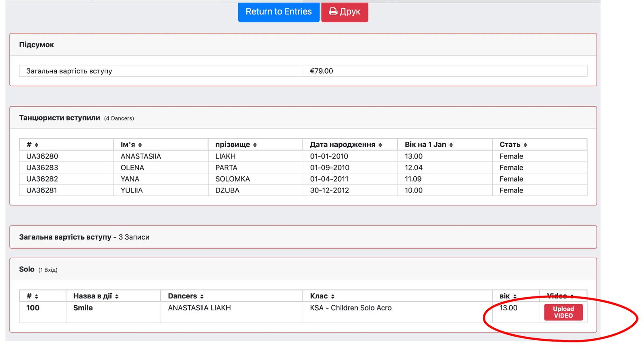Click birth date 30-12-2012
Image resolution: width=644 pixels, height=348 pixels.
(x=330, y=190)
